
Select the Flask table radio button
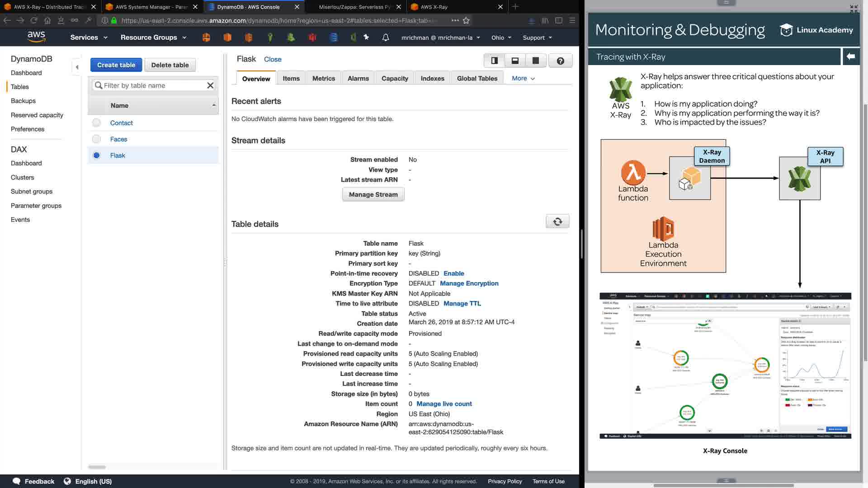point(96,155)
